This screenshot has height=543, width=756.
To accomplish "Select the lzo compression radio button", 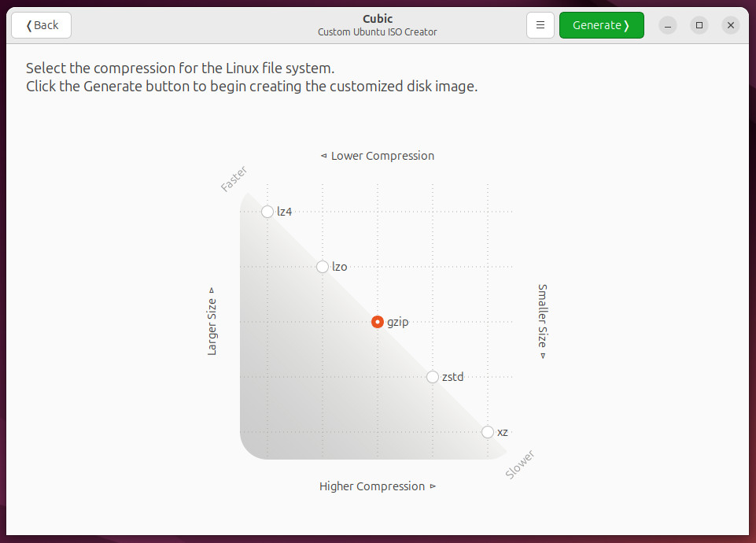I will coord(323,267).
